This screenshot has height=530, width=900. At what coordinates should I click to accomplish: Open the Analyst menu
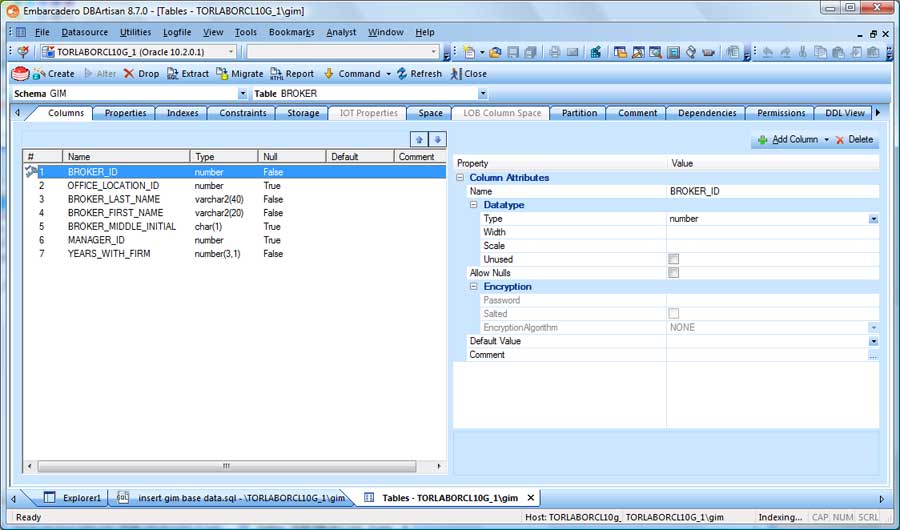pyautogui.click(x=341, y=32)
